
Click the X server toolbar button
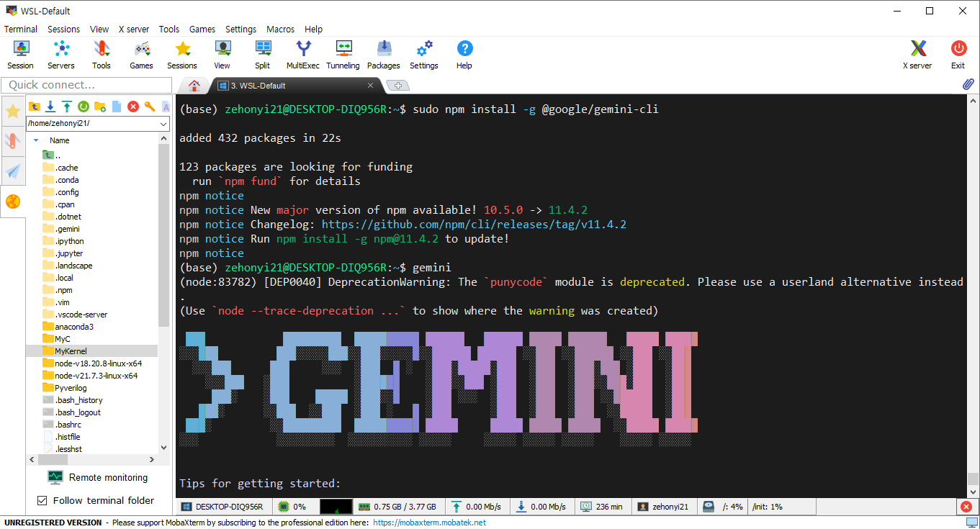[x=917, y=55]
